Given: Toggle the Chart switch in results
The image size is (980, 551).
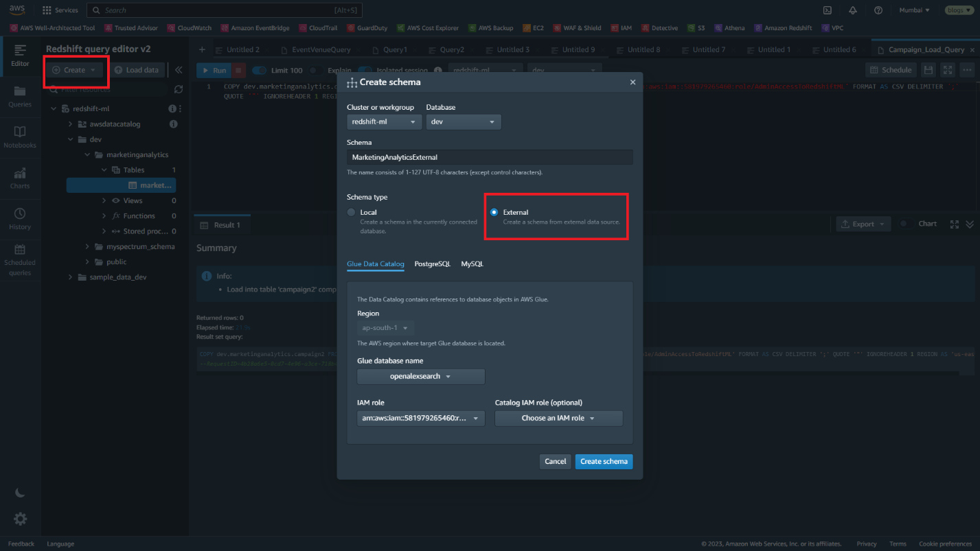Looking at the screenshot, I should pos(907,224).
